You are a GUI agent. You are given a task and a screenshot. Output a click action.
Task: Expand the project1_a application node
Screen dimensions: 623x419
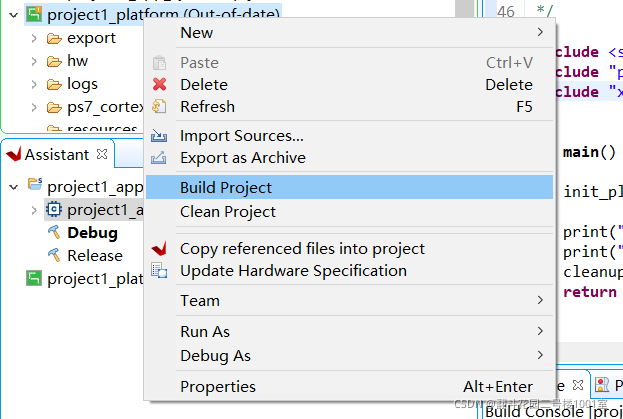coord(34,210)
